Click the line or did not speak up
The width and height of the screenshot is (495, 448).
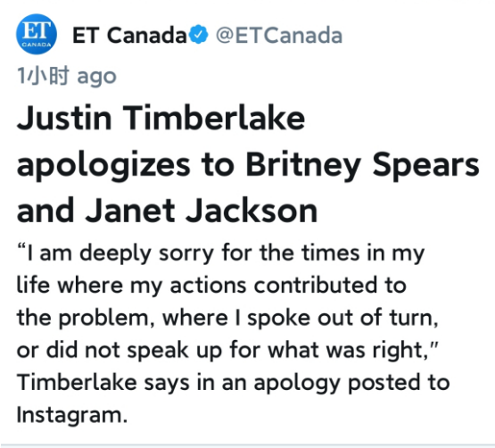click(227, 350)
